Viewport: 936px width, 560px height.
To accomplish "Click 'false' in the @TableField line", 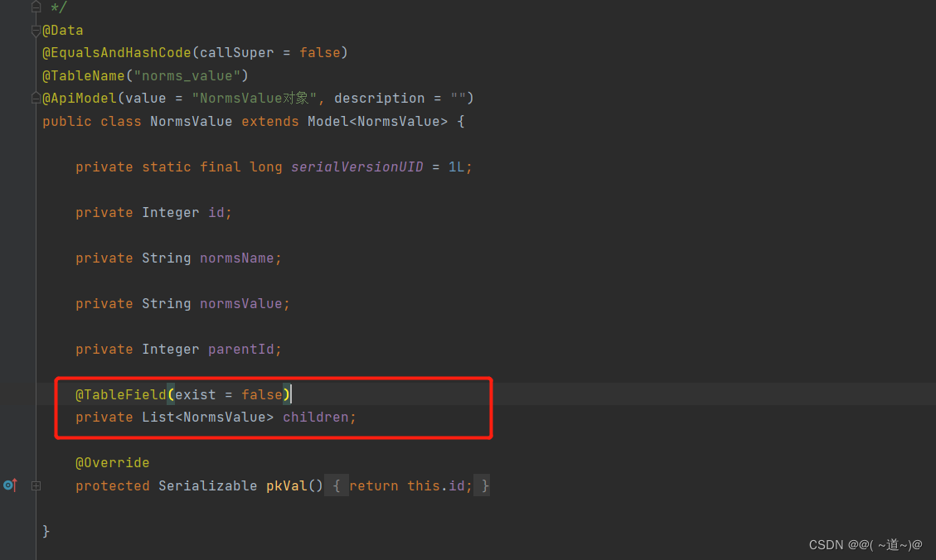I will [x=261, y=395].
